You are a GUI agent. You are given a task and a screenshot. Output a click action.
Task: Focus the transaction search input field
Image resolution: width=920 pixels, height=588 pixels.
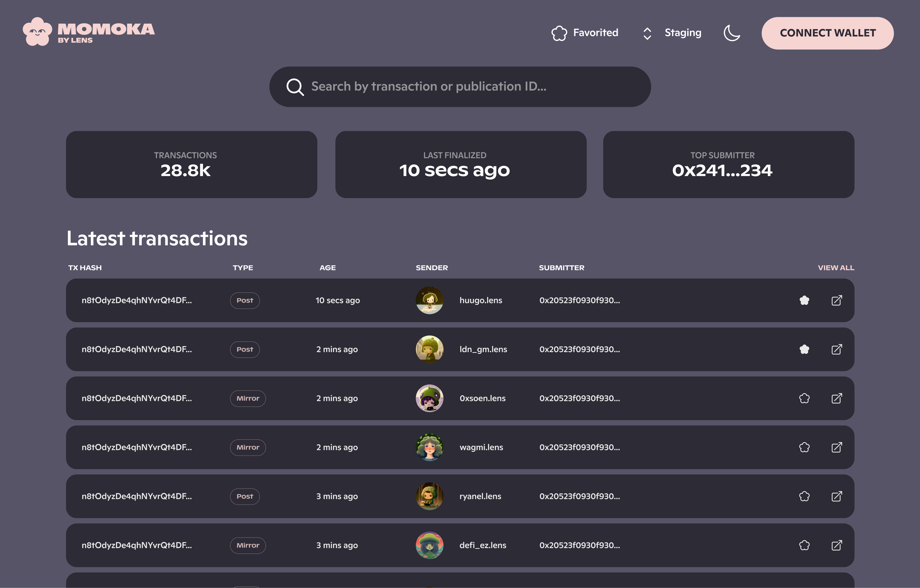(458, 87)
